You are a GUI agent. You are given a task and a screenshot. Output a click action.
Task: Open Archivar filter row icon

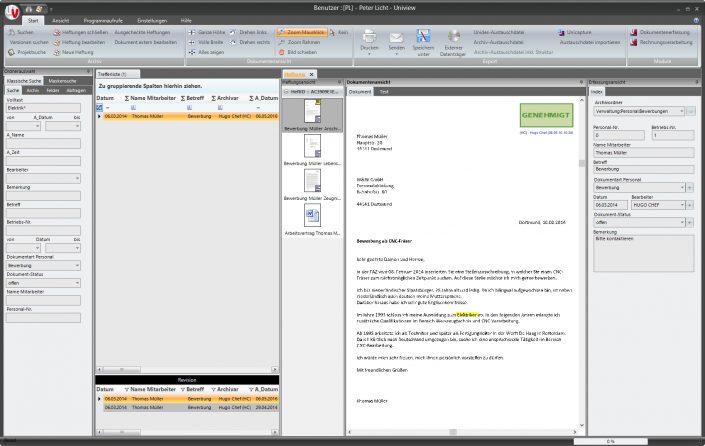[x=220, y=108]
